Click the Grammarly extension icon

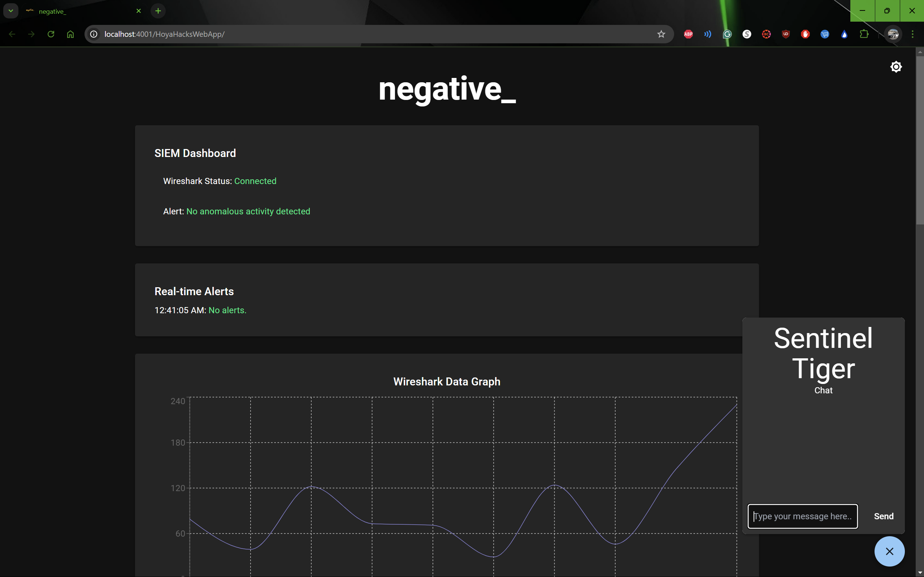[x=727, y=34]
